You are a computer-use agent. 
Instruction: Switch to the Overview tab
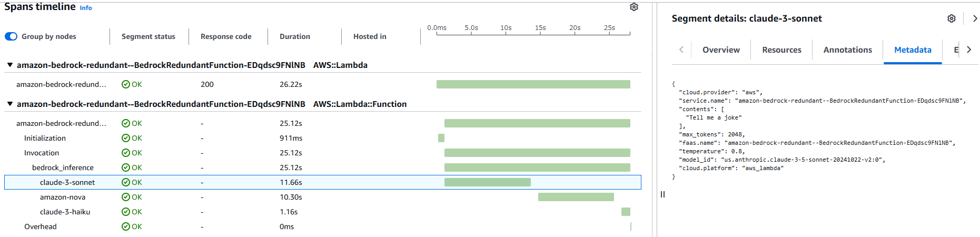[720, 50]
